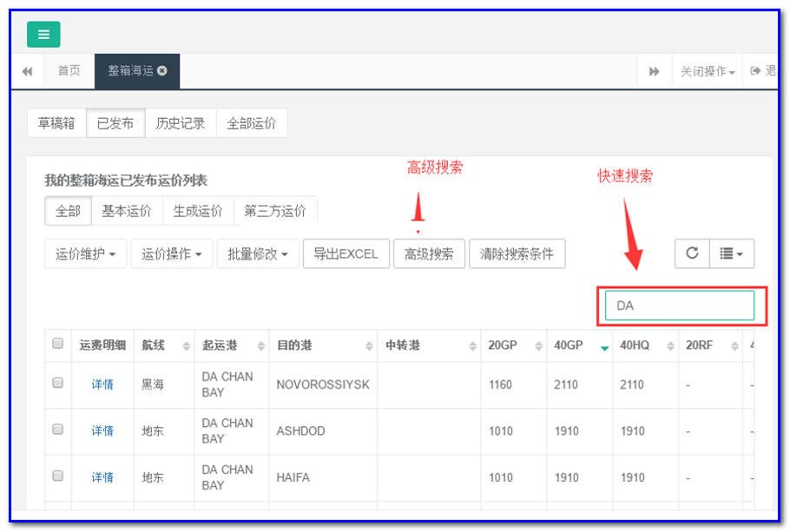This screenshot has height=532, width=790.
Task: Click the quick search input containing DA
Action: (680, 305)
